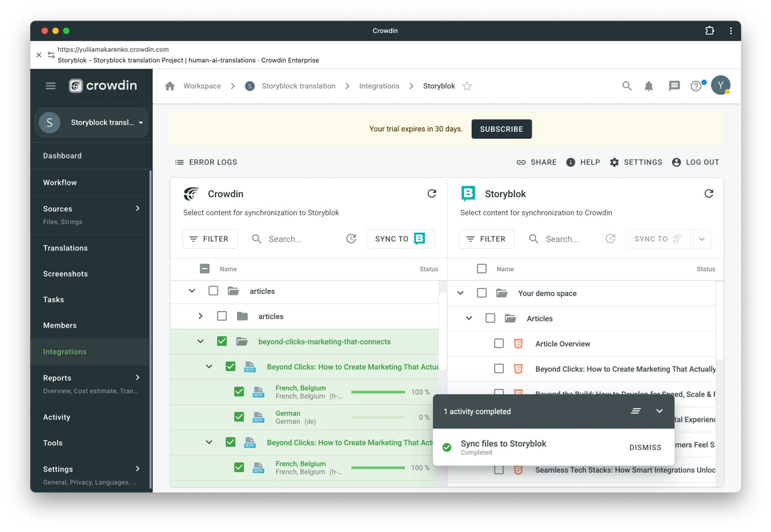This screenshot has height=532, width=771.
Task: Open Tasks in the sidebar
Action: pos(53,300)
